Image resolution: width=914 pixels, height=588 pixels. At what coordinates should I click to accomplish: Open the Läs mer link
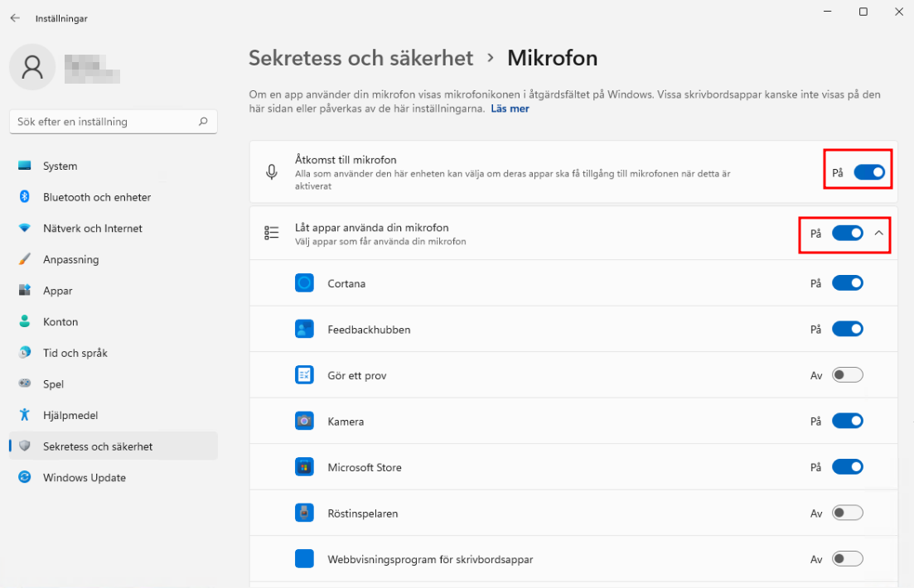(x=510, y=108)
